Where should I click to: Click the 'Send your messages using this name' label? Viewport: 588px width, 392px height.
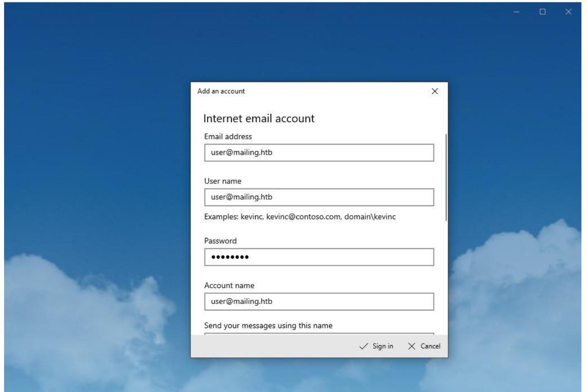pos(268,326)
